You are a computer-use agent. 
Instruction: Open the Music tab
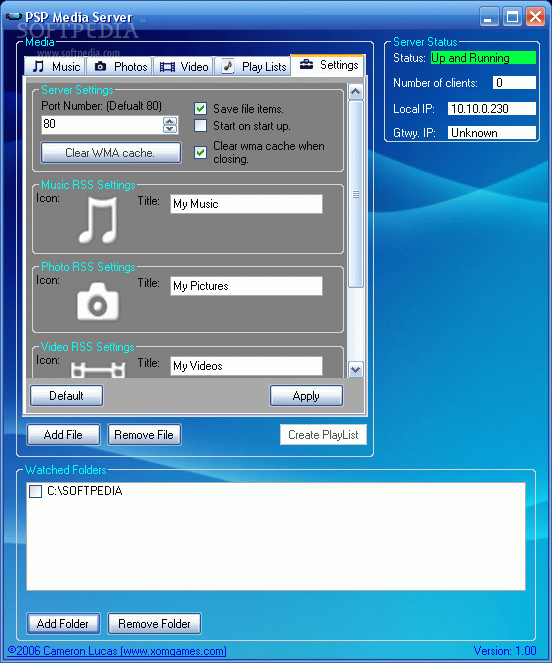coord(55,67)
